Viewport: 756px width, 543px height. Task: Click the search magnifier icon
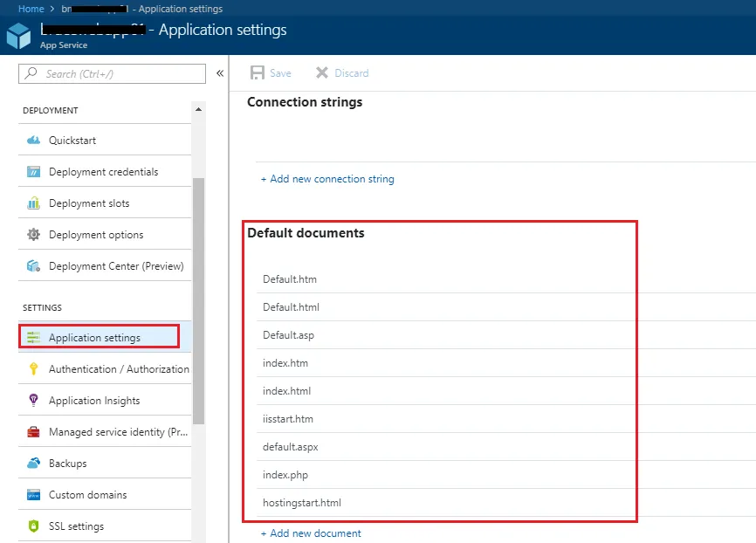coord(31,72)
